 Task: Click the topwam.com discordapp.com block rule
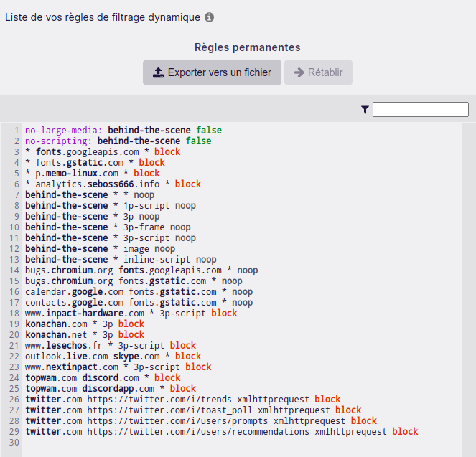point(110,389)
